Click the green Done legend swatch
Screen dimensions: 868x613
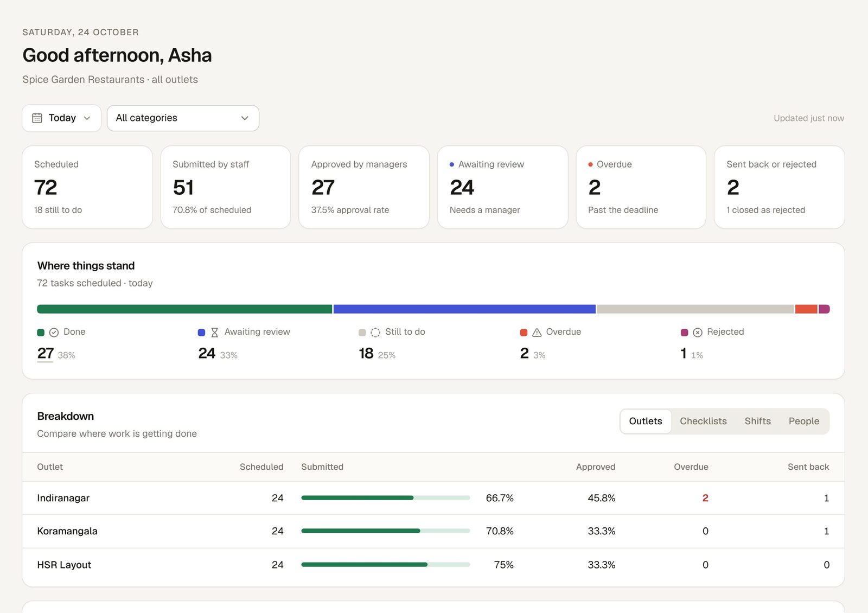coord(41,333)
